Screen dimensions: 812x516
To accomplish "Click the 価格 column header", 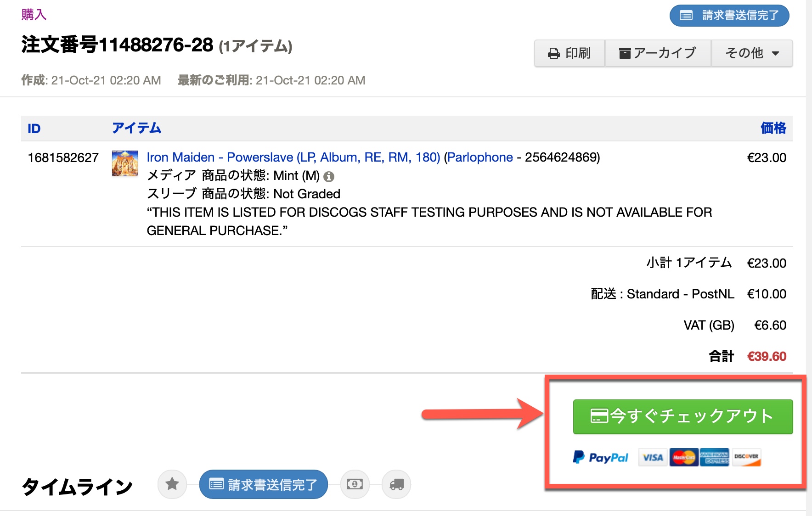I will point(773,128).
